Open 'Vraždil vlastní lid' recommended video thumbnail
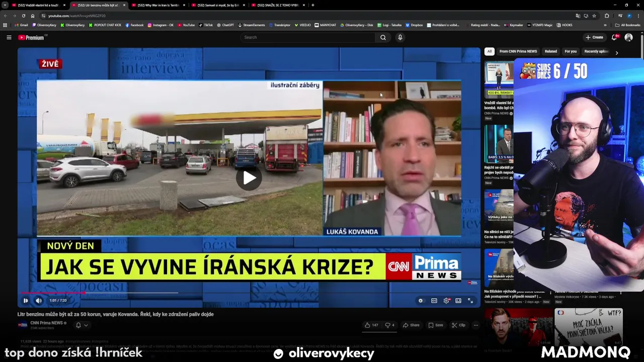The image size is (644, 362). 499,79
